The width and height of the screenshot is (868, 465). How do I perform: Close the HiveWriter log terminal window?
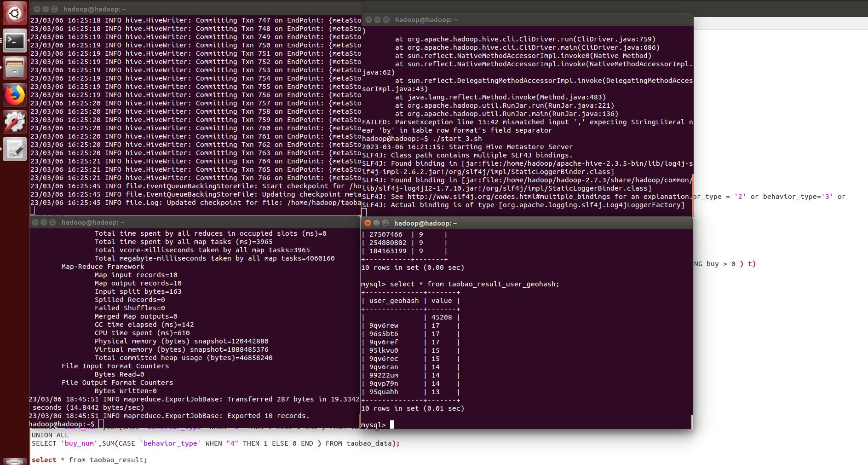37,9
